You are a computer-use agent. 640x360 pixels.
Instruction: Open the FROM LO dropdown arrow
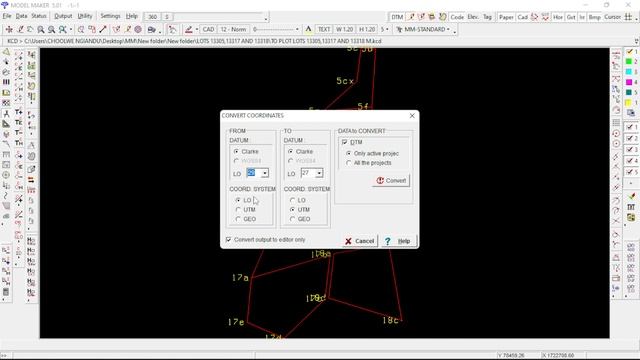pyautogui.click(x=264, y=173)
